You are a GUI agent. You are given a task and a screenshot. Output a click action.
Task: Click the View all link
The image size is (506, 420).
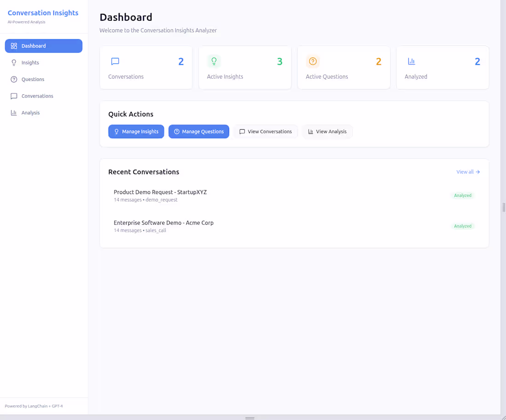tap(468, 172)
